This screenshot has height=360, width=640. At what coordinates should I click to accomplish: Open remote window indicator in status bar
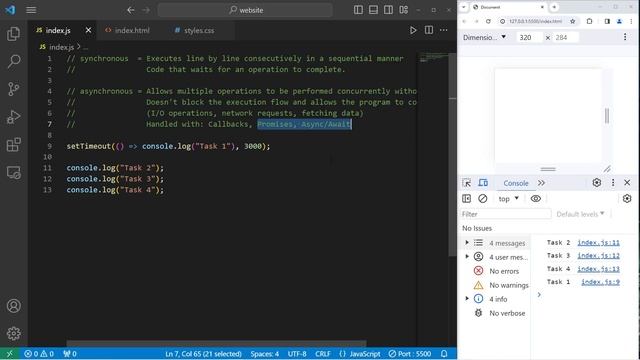pos(9,354)
